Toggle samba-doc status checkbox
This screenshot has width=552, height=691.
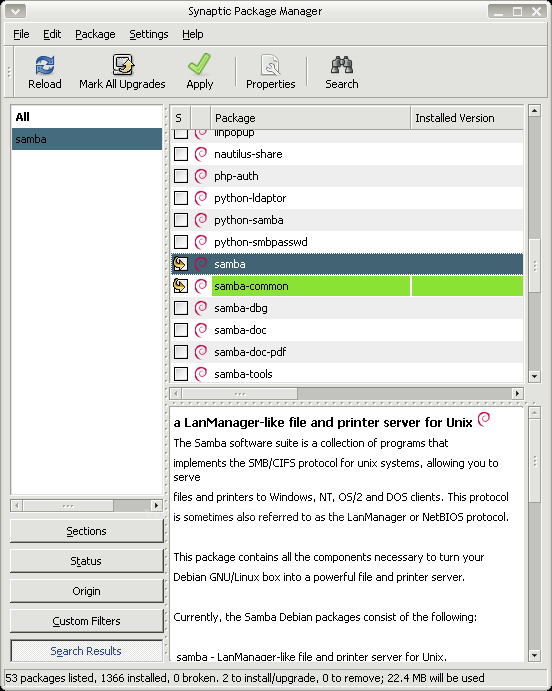181,330
